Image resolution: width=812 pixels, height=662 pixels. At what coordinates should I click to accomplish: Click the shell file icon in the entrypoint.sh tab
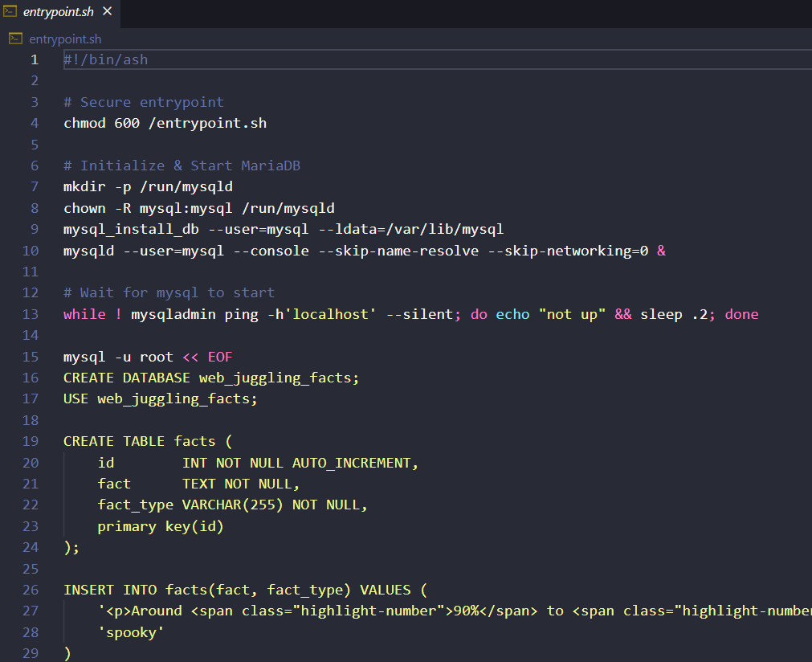(10, 11)
